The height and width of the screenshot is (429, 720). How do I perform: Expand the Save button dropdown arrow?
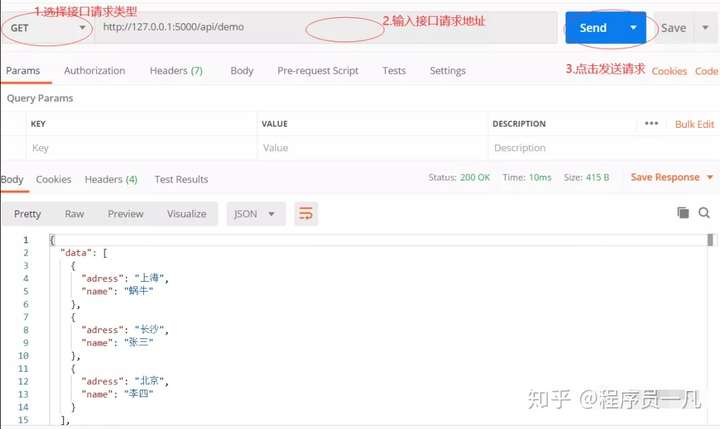(x=705, y=28)
